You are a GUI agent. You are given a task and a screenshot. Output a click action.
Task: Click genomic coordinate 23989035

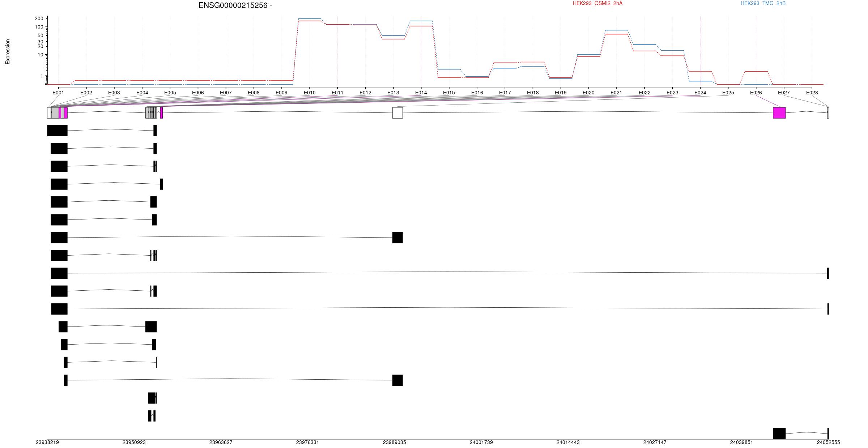point(395,442)
